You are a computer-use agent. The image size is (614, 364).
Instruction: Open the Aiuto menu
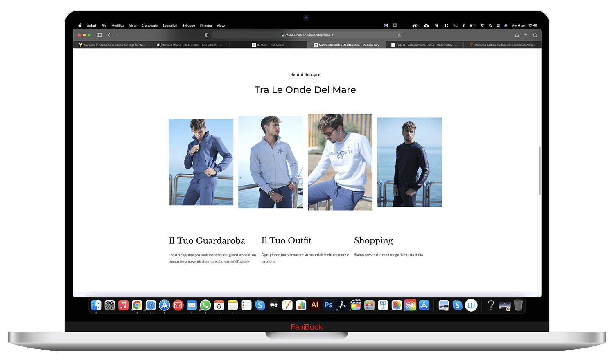pos(221,25)
